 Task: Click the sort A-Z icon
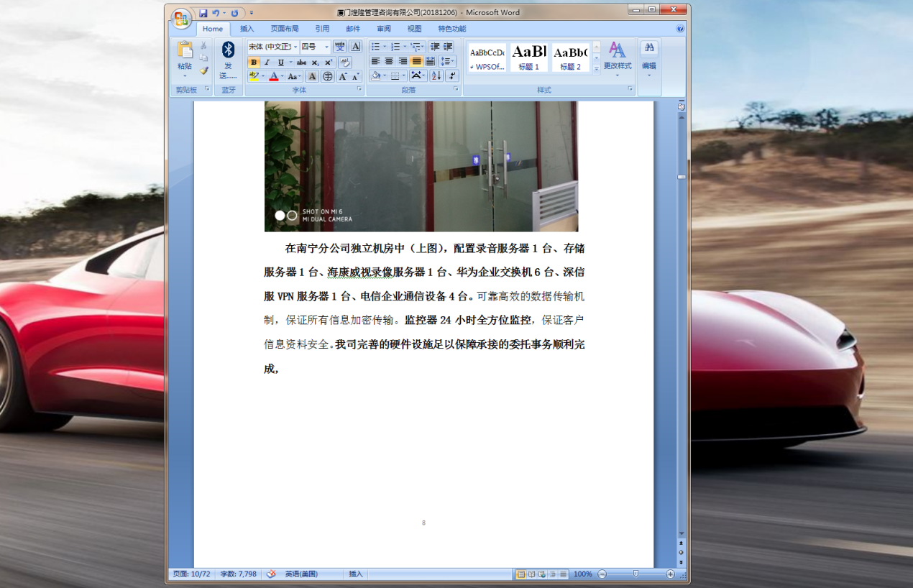(436, 75)
